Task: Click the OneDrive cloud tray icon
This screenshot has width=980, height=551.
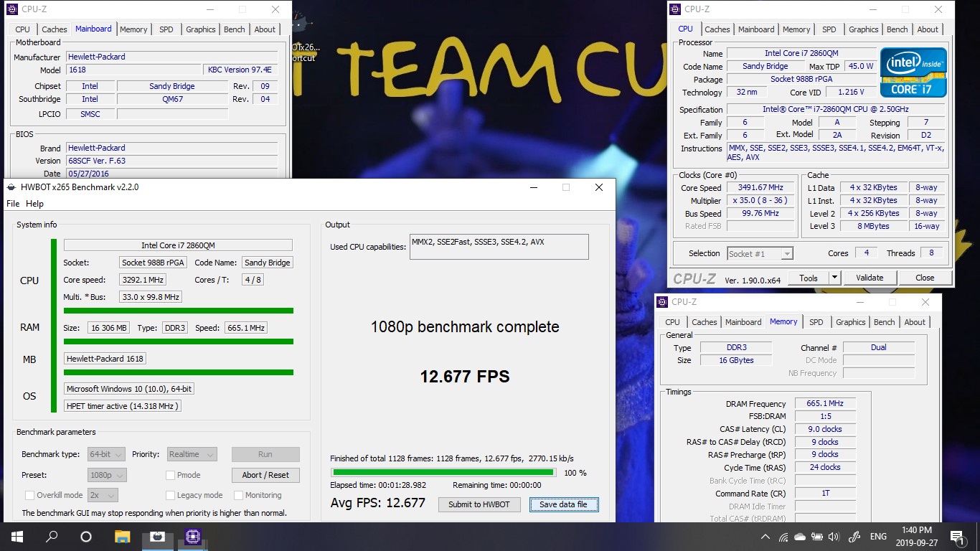Action: (x=800, y=537)
